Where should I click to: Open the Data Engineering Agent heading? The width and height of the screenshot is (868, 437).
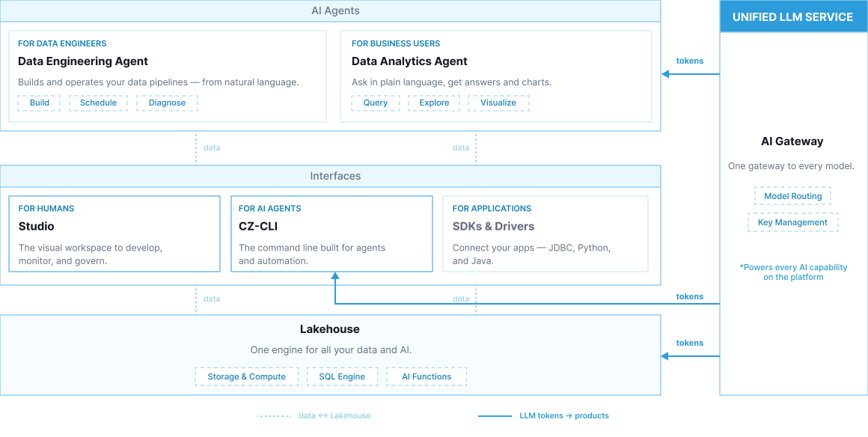(x=83, y=61)
